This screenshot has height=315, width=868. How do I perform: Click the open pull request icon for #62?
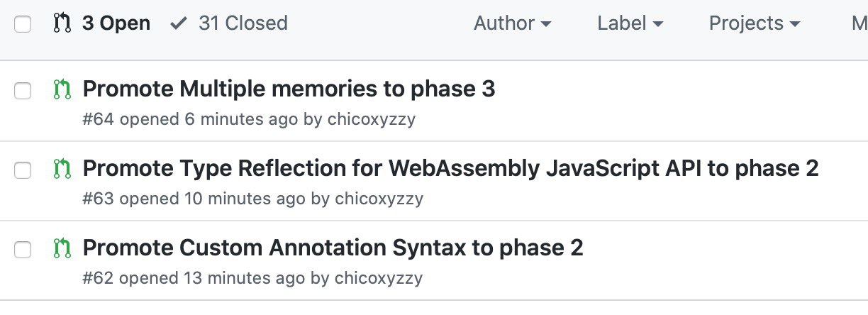[62, 249]
